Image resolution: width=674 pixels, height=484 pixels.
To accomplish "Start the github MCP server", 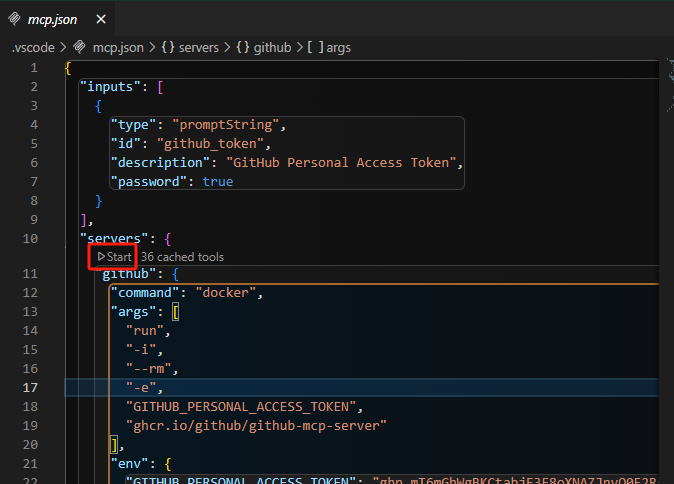I will coord(114,257).
